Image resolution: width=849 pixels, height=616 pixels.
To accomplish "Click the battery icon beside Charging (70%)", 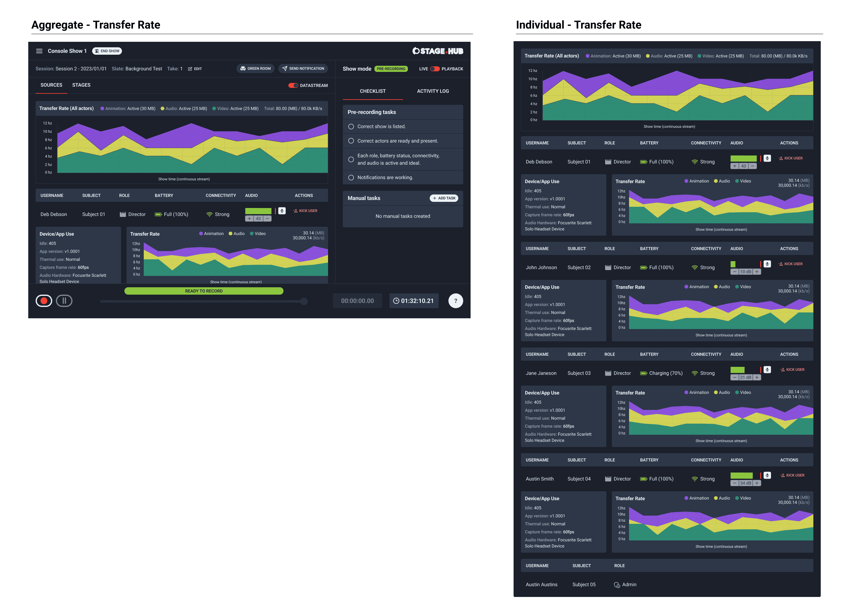I will coord(644,373).
